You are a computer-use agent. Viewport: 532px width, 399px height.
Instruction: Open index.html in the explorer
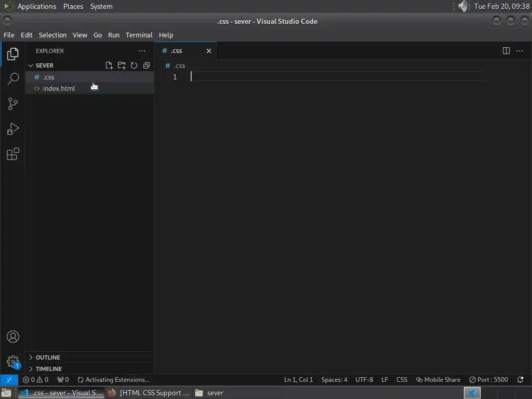point(89,88)
